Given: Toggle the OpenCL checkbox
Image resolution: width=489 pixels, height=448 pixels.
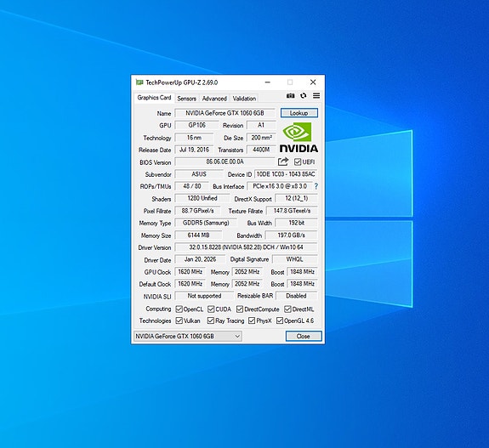Looking at the screenshot, I should point(179,309).
